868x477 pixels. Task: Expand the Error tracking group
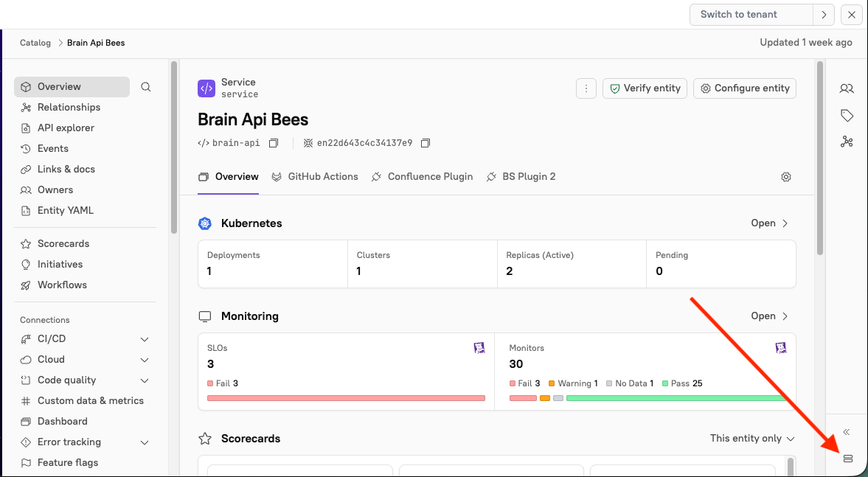(145, 442)
